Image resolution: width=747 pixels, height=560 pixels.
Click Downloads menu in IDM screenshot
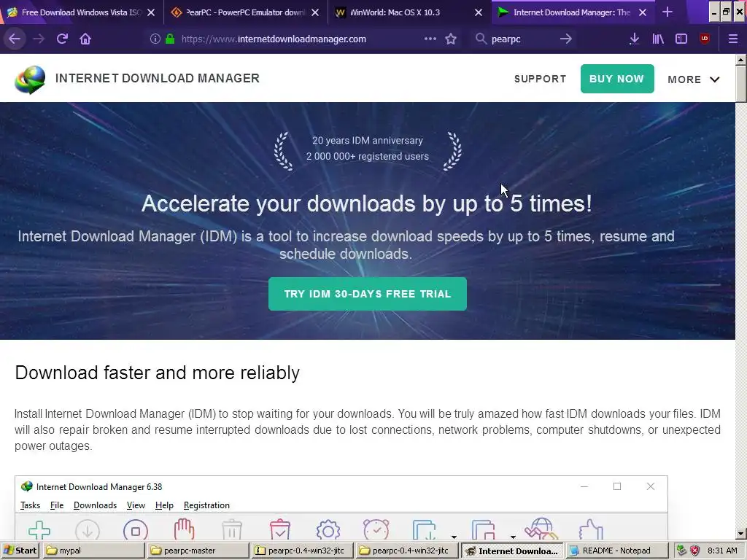click(x=95, y=505)
